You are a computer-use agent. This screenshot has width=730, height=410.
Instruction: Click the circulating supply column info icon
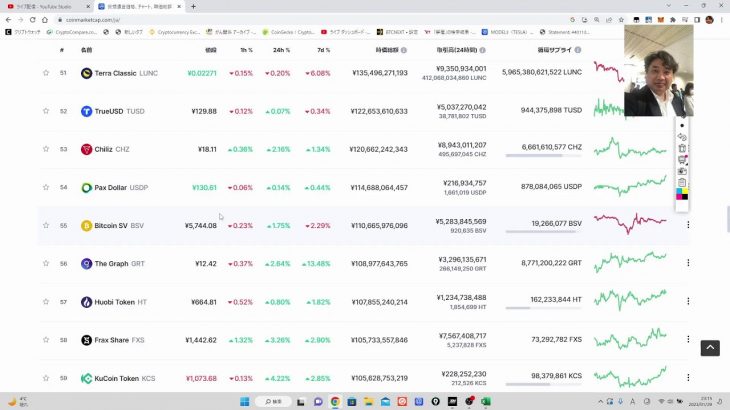coord(578,50)
